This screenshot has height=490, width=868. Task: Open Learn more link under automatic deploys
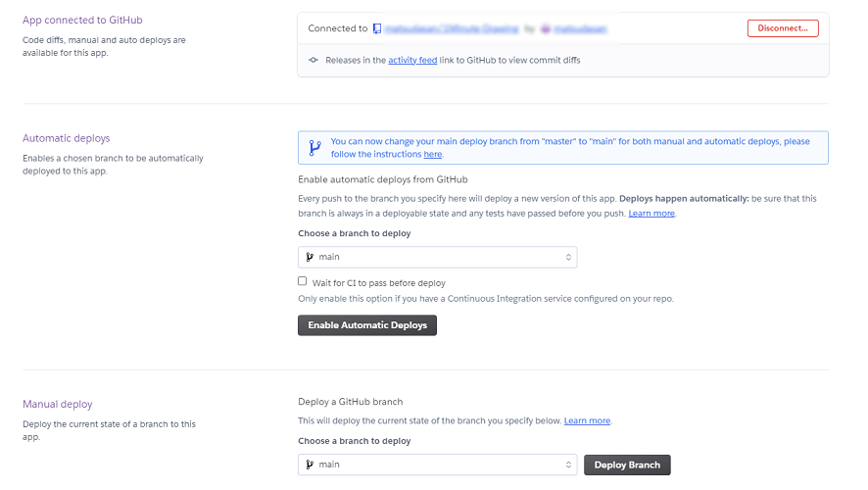coord(651,214)
